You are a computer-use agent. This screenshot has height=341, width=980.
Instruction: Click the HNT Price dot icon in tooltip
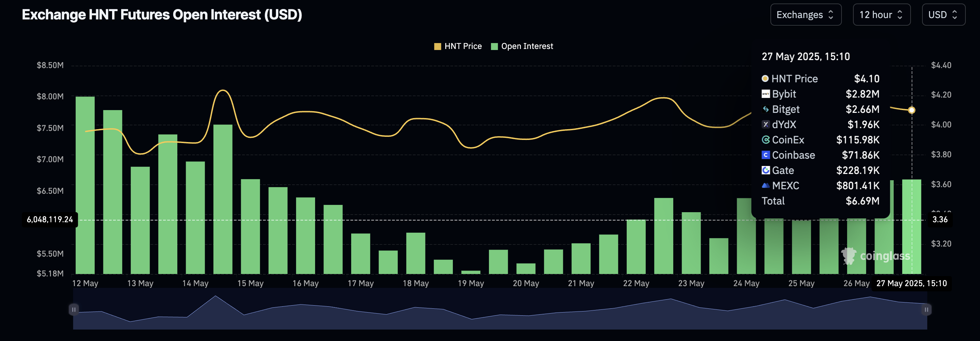coord(765,78)
